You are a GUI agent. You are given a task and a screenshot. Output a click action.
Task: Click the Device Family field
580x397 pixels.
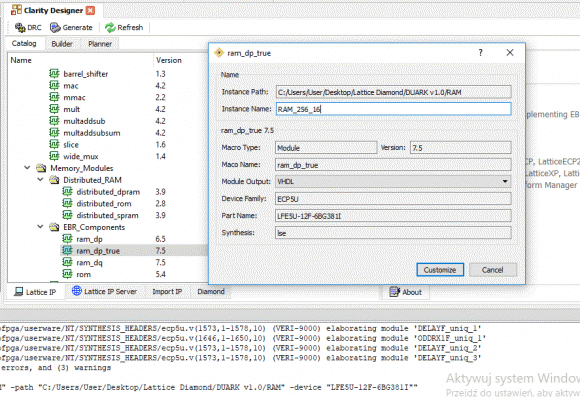(x=393, y=199)
